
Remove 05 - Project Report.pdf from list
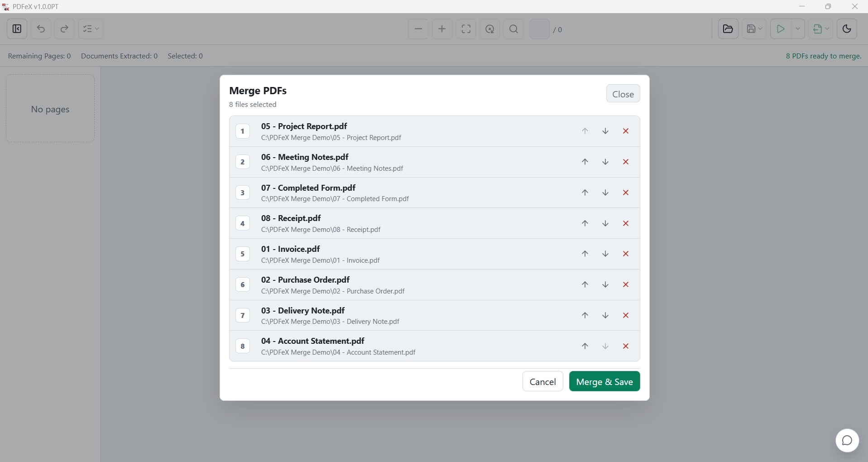(x=626, y=131)
